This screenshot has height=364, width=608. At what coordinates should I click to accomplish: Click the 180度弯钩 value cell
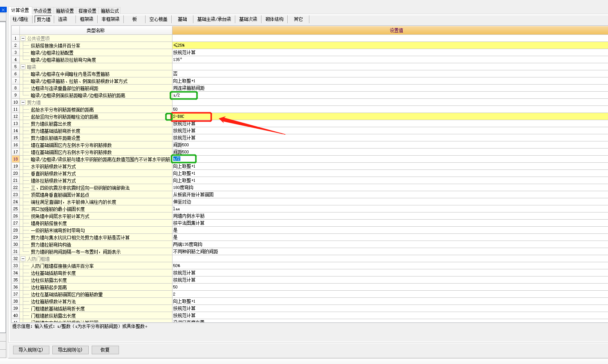(390, 187)
